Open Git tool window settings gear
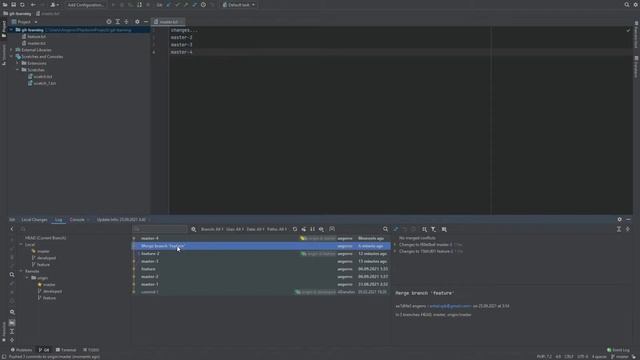 [620, 220]
